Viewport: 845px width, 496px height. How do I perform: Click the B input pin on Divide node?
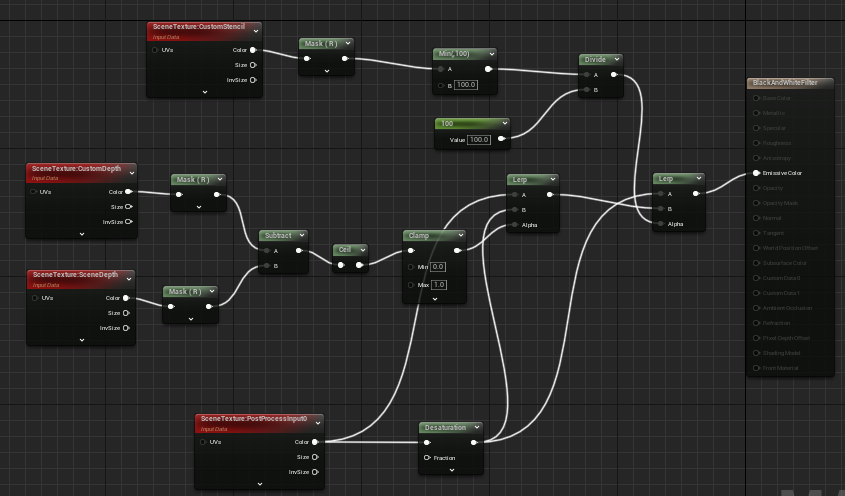click(587, 90)
